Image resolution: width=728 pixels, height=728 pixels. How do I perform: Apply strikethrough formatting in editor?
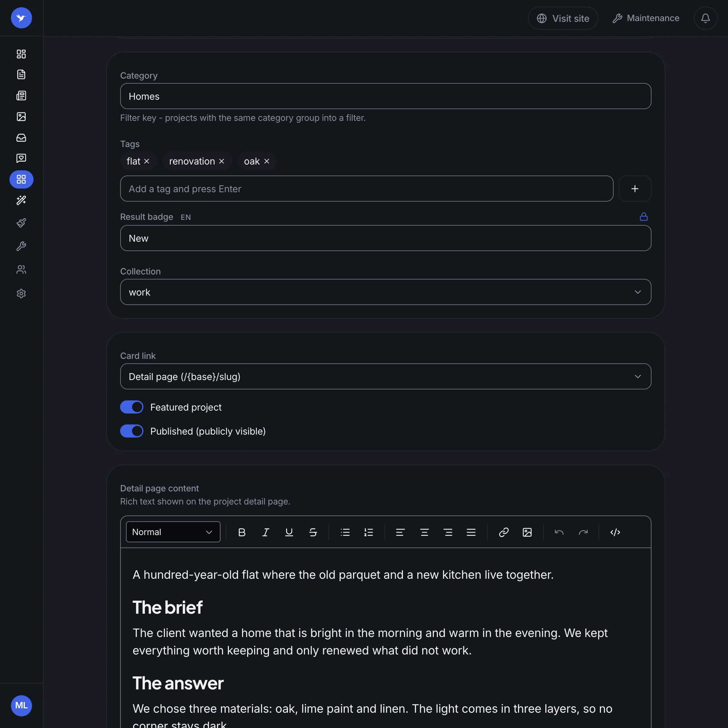tap(313, 532)
